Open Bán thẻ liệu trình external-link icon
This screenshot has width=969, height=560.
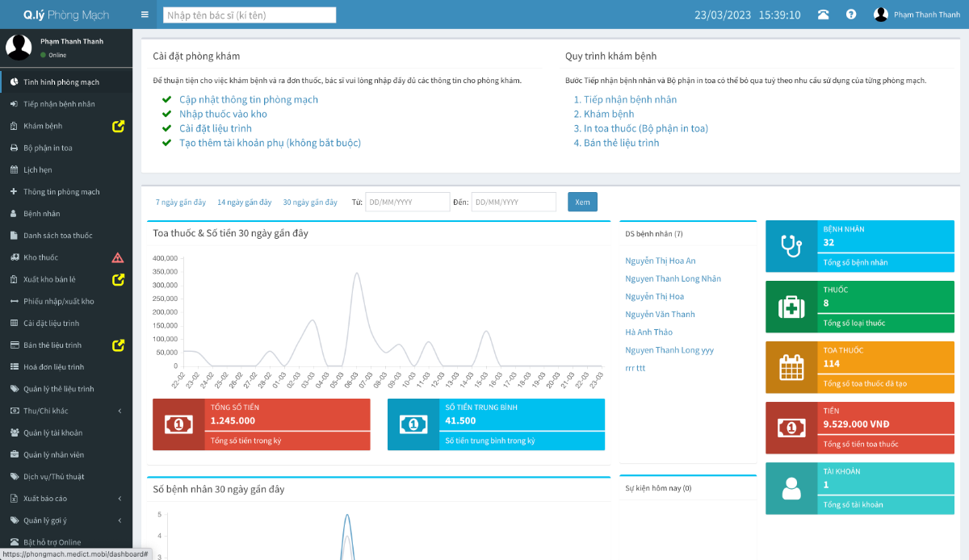pyautogui.click(x=119, y=345)
